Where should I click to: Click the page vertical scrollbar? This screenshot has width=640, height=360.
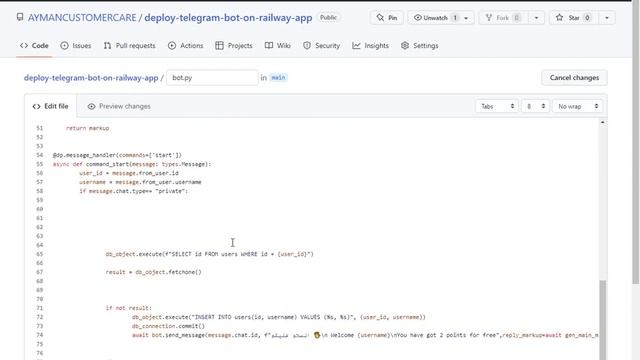pos(636,143)
